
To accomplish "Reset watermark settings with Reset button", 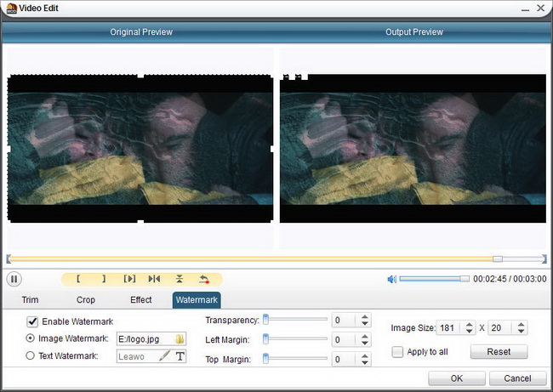I will pos(499,351).
